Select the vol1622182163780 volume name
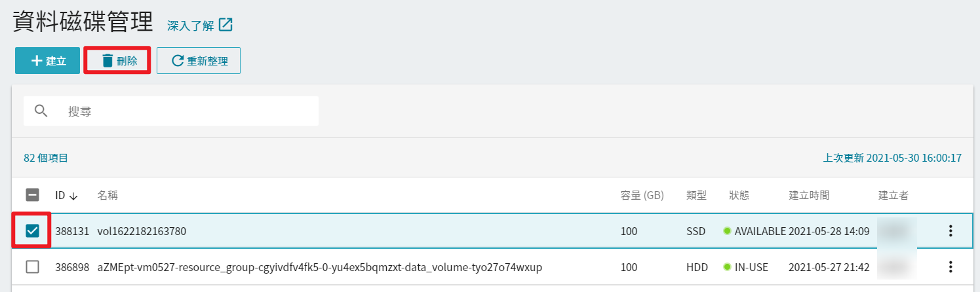 [x=142, y=231]
